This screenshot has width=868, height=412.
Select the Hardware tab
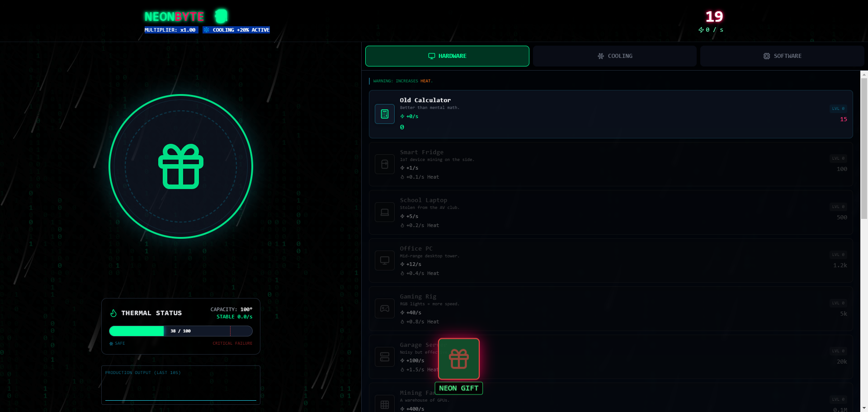[x=447, y=56]
